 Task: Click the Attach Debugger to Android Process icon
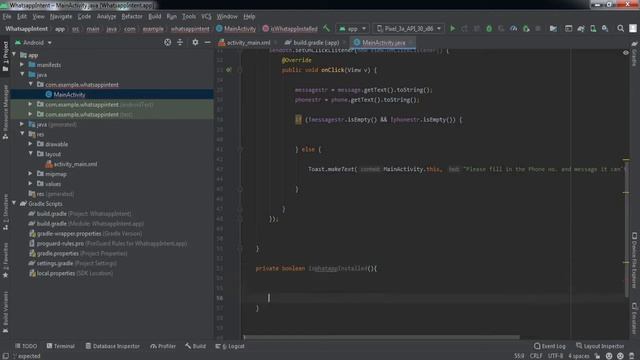526,29
